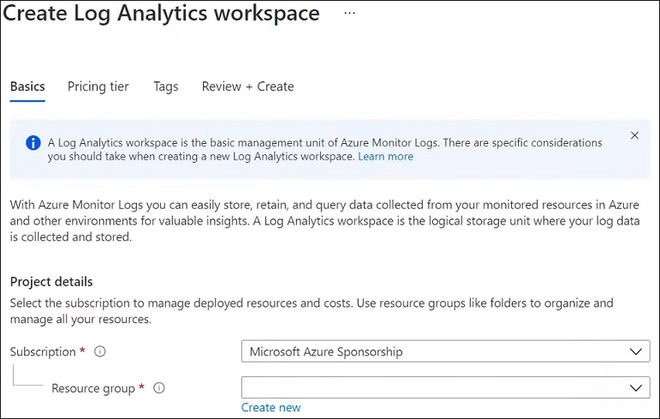660x419 pixels.
Task: Select the Review + Create tab
Action: point(248,86)
